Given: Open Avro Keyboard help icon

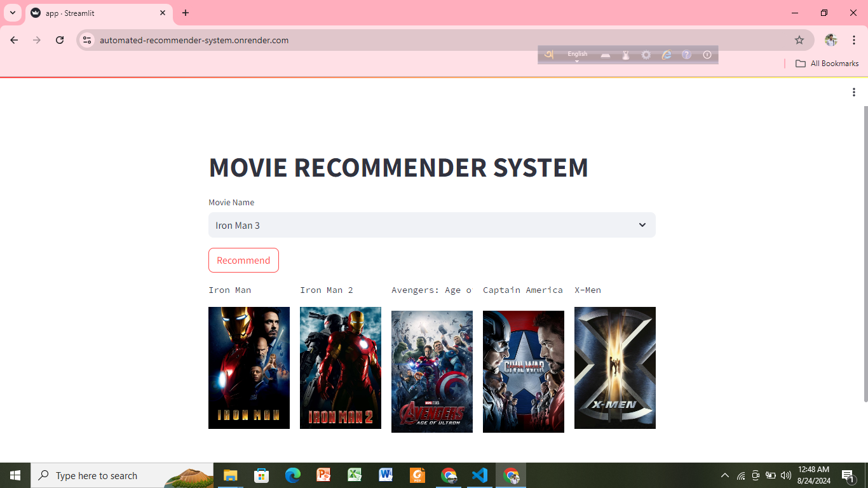Looking at the screenshot, I should pos(686,55).
